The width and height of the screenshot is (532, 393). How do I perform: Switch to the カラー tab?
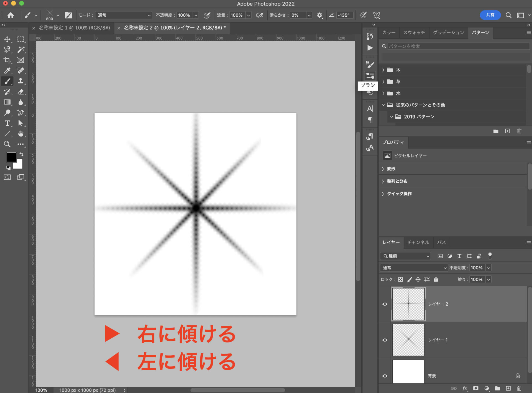click(x=389, y=33)
